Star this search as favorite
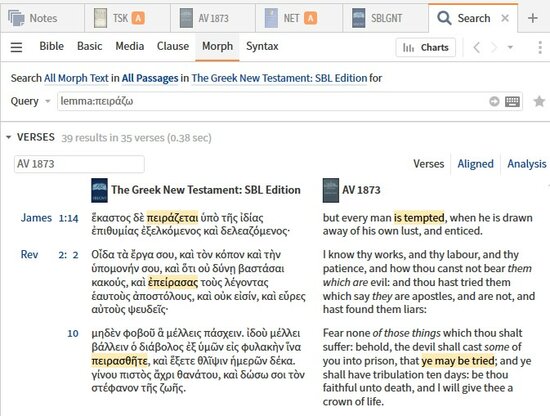This screenshot has width=550, height=416. pyautogui.click(x=539, y=102)
